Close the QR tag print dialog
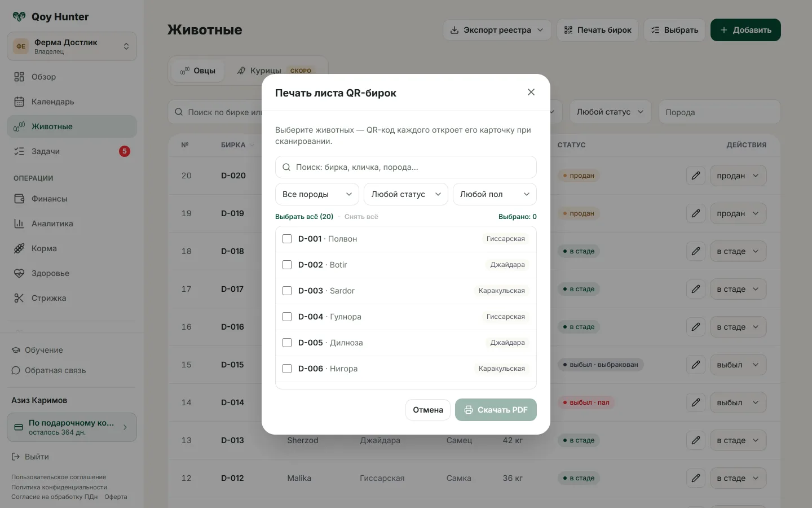Screen dimensions: 812x508 (x=531, y=92)
